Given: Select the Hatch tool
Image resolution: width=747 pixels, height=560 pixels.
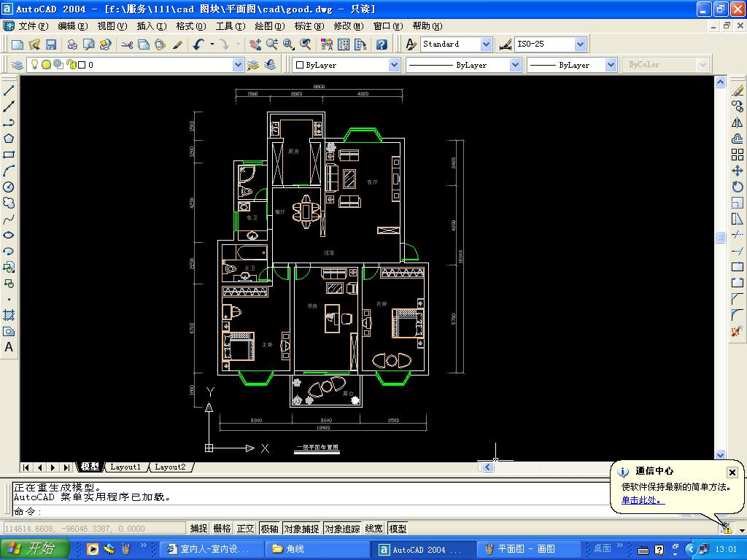Looking at the screenshot, I should 9,315.
